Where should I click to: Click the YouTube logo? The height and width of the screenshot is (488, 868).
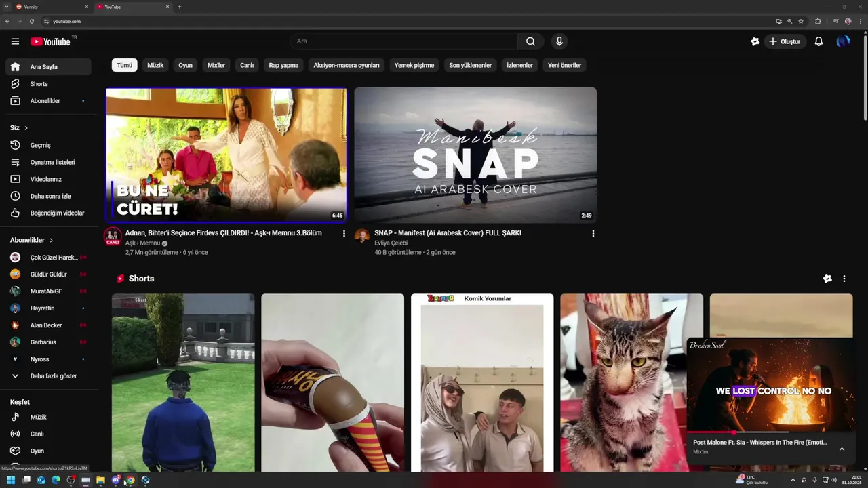point(50,41)
